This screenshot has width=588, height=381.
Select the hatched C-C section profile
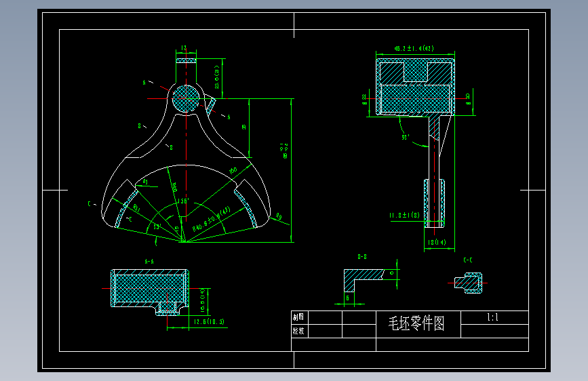pyautogui.click(x=469, y=283)
